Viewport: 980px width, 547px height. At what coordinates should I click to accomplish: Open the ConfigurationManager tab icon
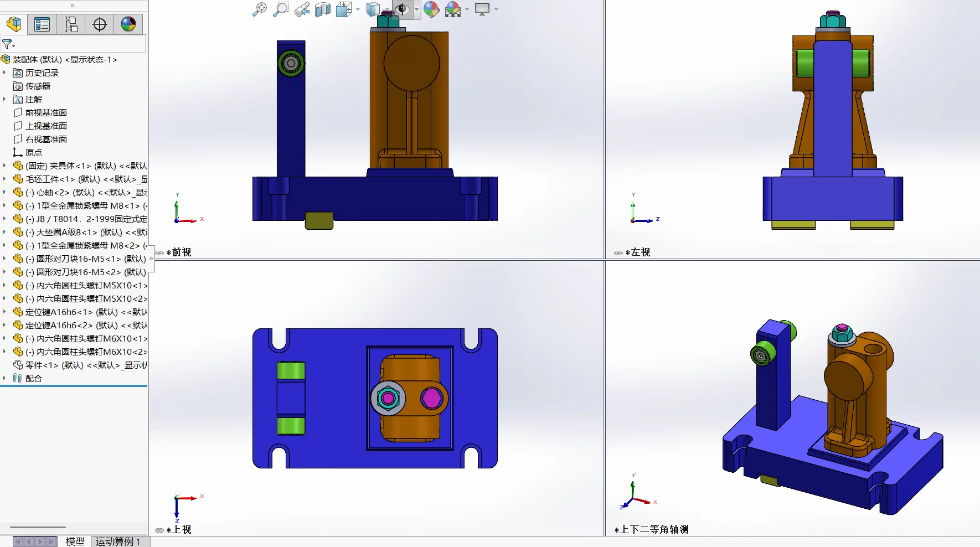(x=71, y=24)
